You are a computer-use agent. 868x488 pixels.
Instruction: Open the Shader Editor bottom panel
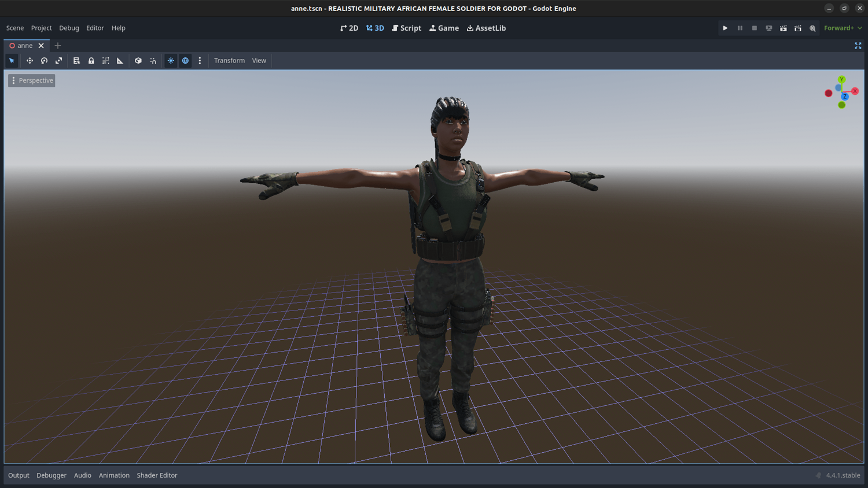[157, 475]
